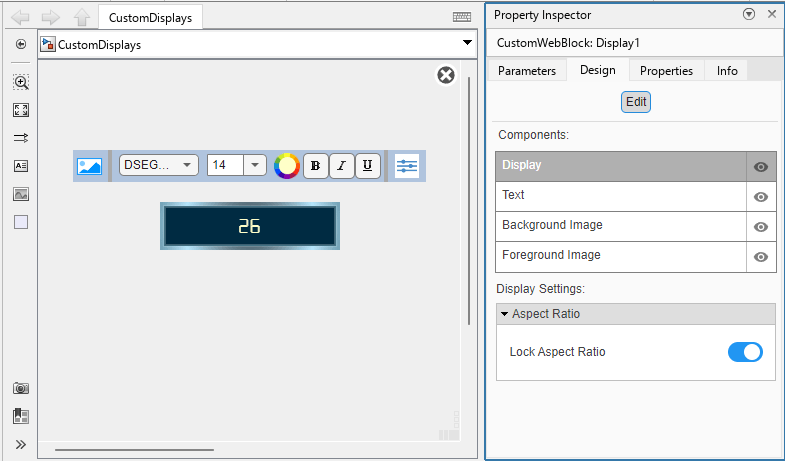Viewport: 785px width, 461px height.
Task: Open the font size dropdown arrow
Action: coord(255,165)
